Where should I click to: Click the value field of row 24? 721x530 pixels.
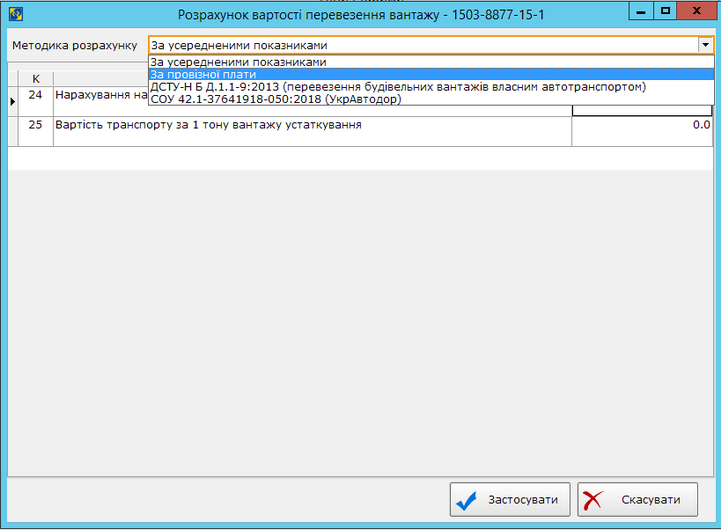(x=641, y=110)
